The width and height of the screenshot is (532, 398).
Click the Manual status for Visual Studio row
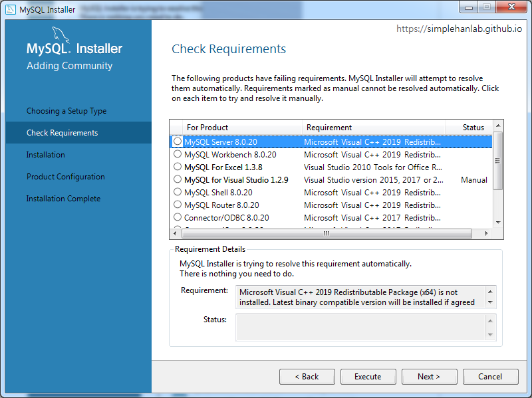(x=474, y=180)
